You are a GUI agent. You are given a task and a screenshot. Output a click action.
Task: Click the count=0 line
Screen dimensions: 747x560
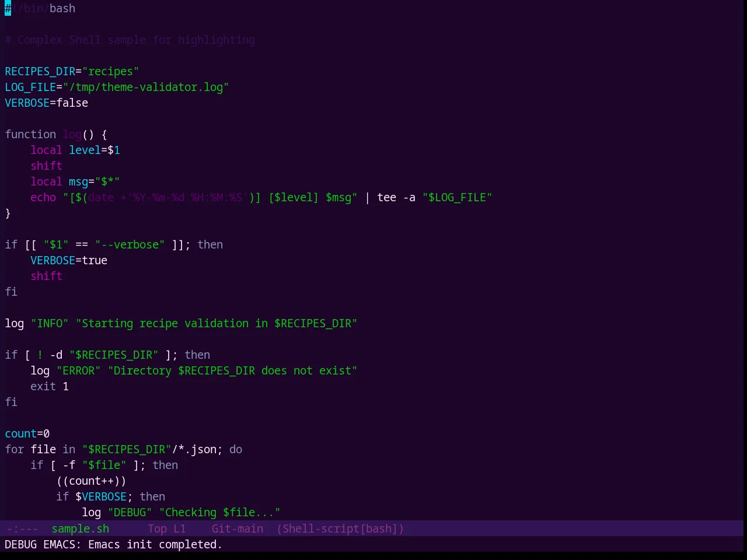[27, 433]
